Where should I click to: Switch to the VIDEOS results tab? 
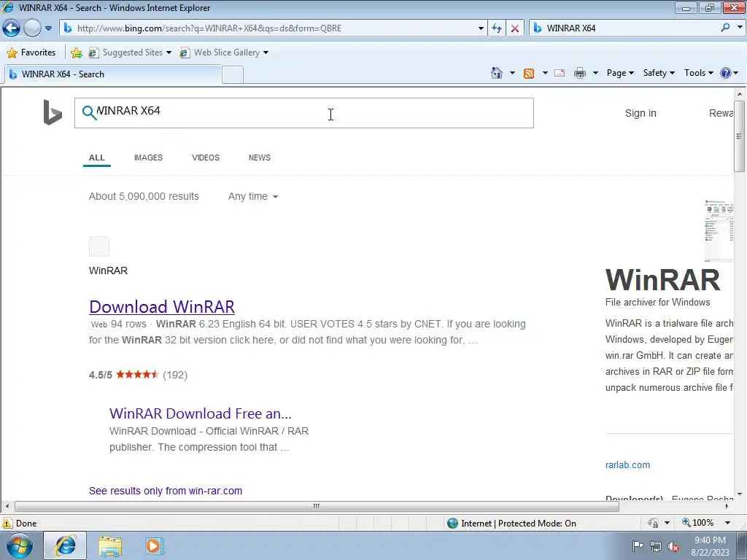(205, 157)
